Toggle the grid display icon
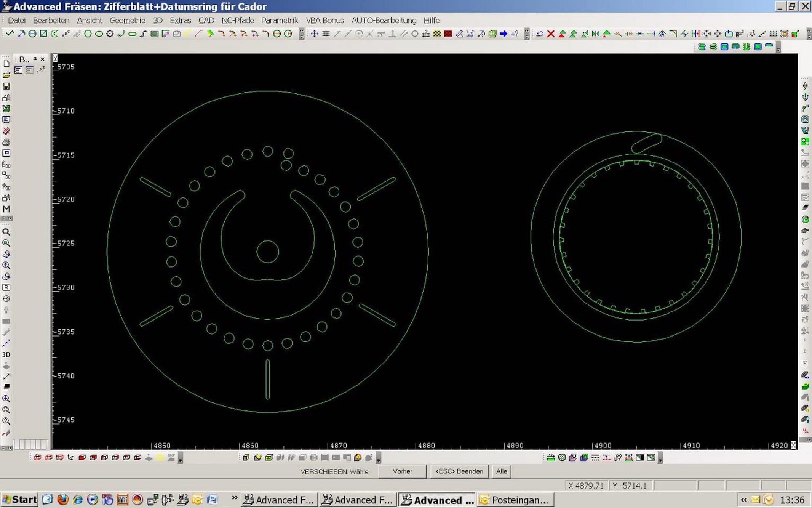The image size is (812, 508). [x=326, y=34]
